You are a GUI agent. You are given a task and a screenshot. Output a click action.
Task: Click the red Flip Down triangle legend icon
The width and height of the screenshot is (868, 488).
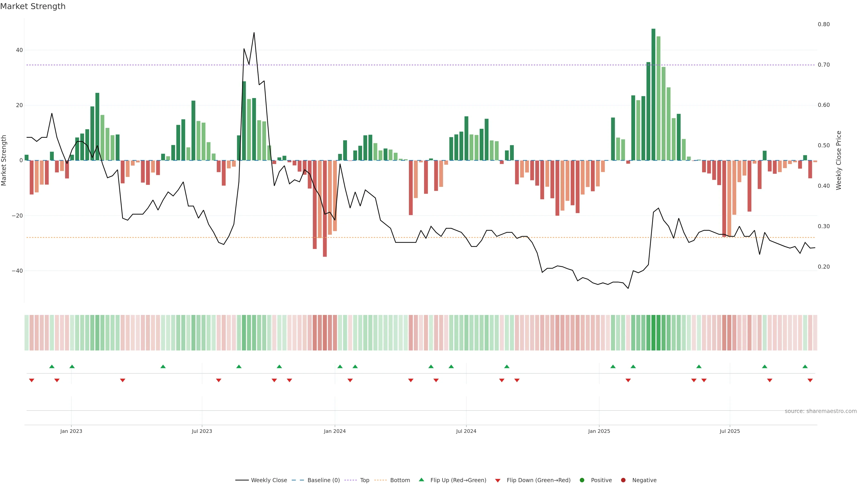[x=498, y=480]
